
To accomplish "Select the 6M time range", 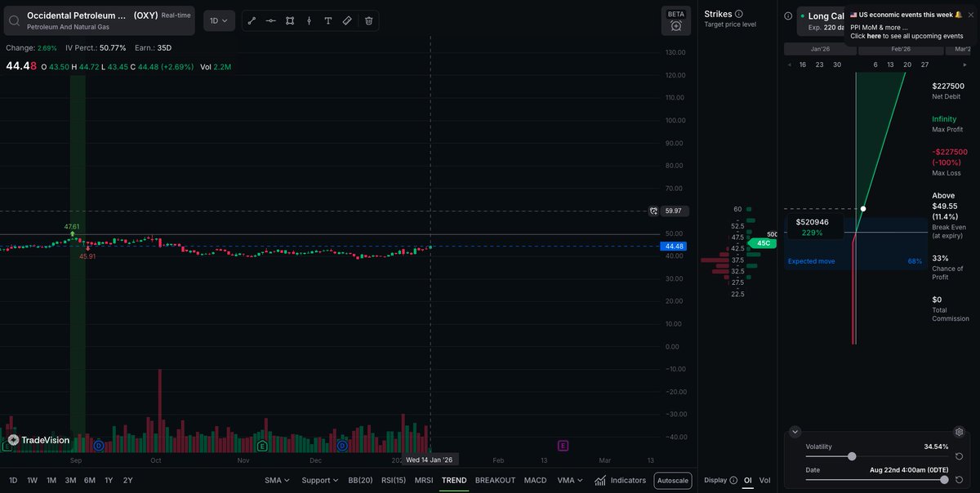I will [x=90, y=480].
